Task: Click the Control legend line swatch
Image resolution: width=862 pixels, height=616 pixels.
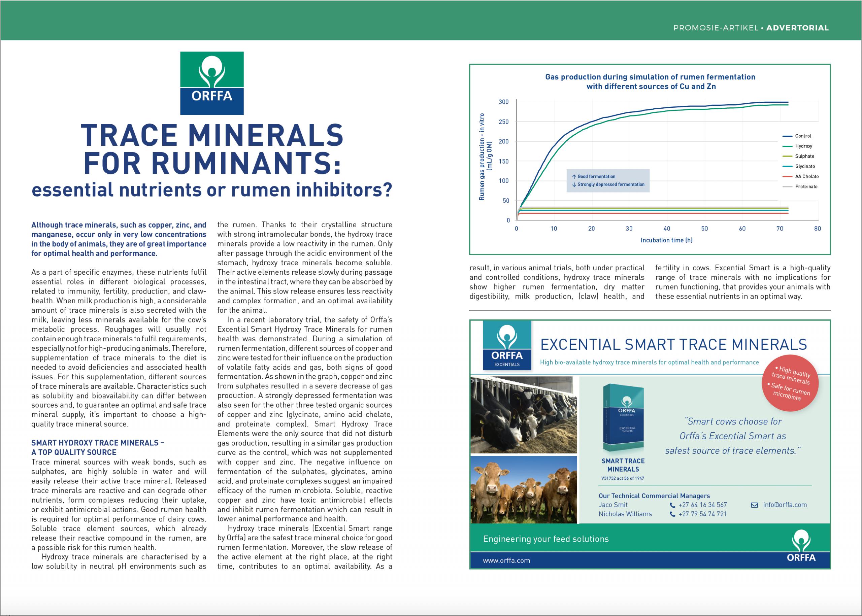Action: click(x=787, y=136)
